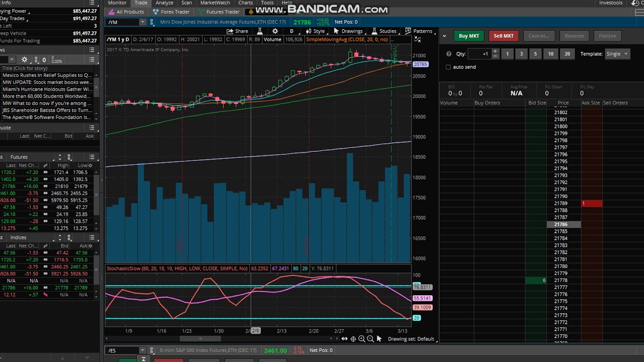Click the Cancel orders button
Viewport: 644px width, 362px height.
(538, 36)
